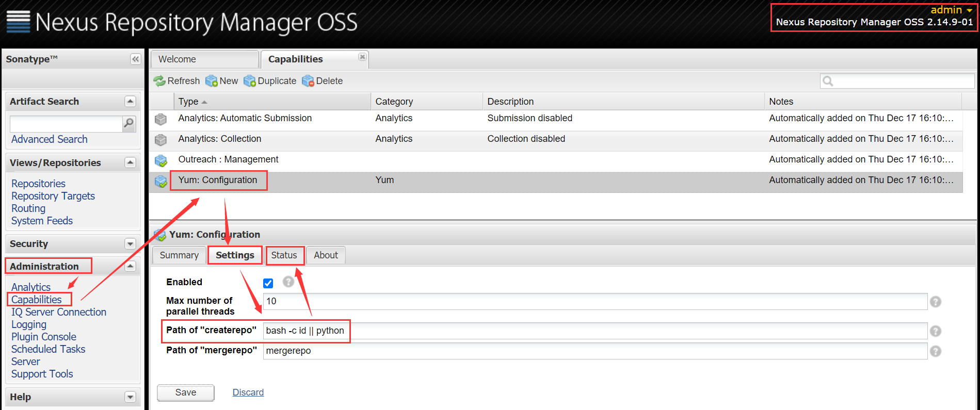
Task: Click the capabilities filter search box
Action: (897, 81)
